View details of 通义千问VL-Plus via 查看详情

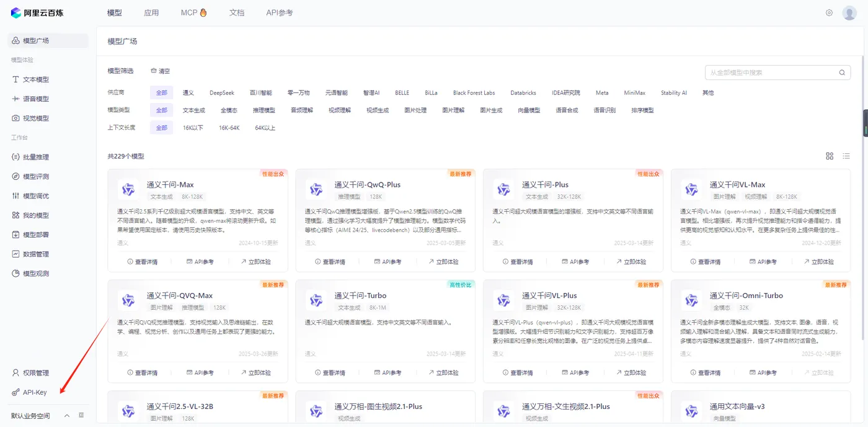(518, 373)
